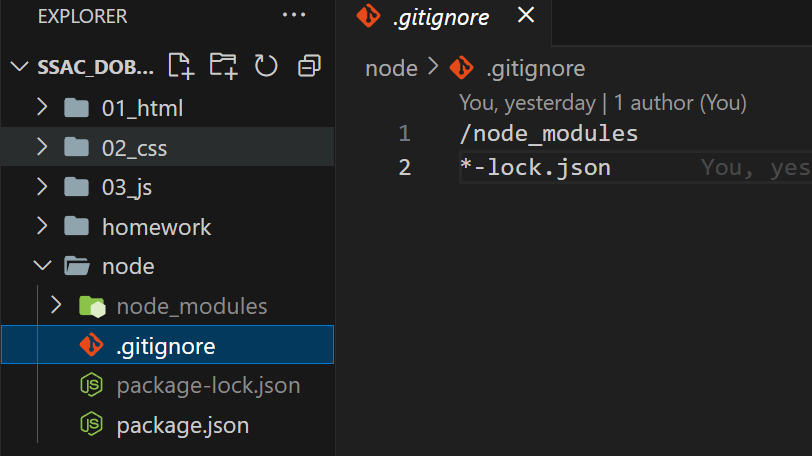Click the package.json file icon
The width and height of the screenshot is (812, 456).
click(x=91, y=425)
